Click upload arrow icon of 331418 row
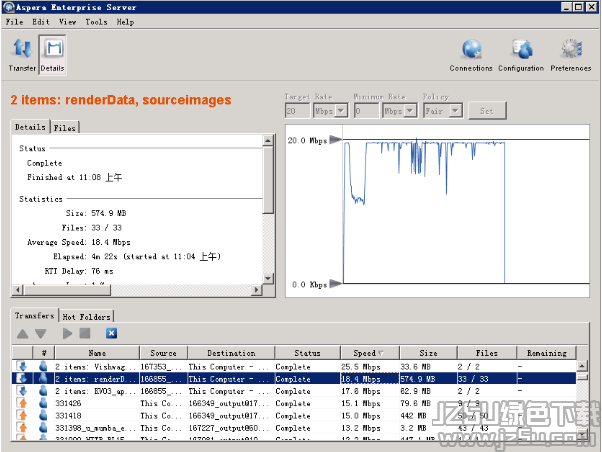 (x=22, y=416)
